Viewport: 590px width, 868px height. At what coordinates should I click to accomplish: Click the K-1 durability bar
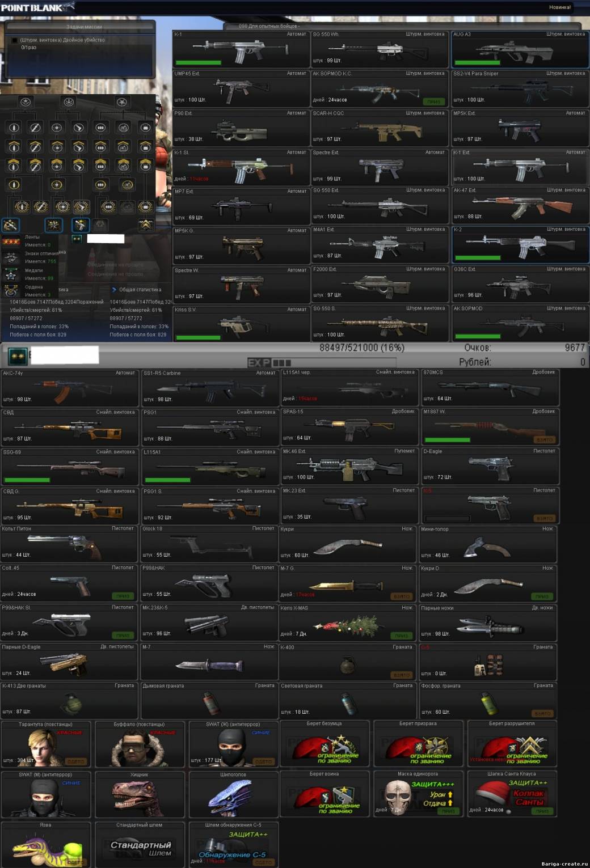(x=199, y=62)
